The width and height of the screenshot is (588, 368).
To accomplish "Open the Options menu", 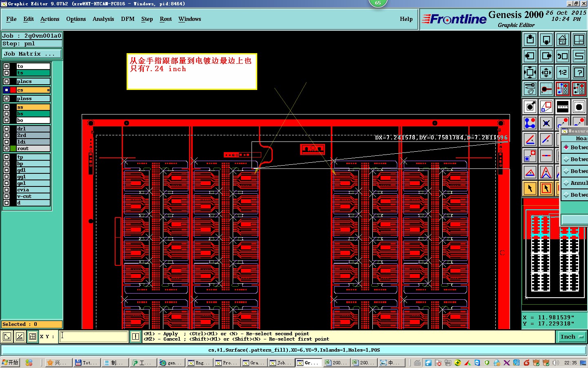I will tap(76, 19).
